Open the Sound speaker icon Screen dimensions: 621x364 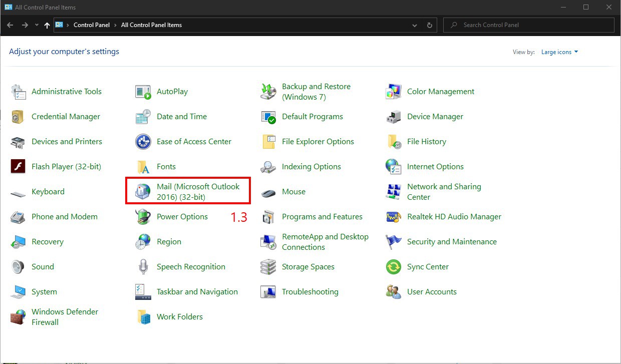click(x=18, y=267)
